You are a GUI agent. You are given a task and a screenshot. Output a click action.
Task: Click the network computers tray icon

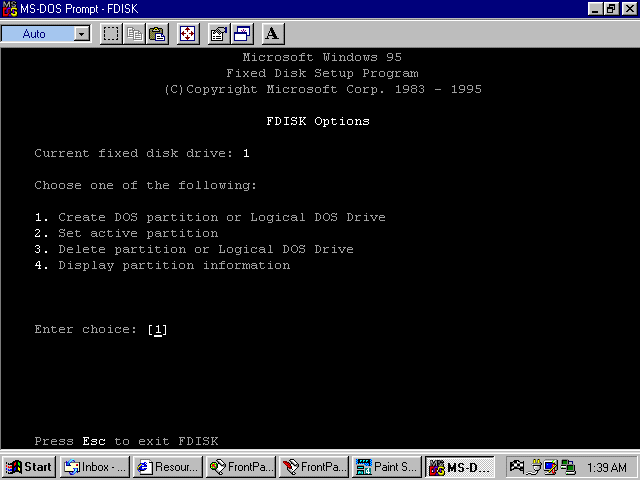[568, 467]
